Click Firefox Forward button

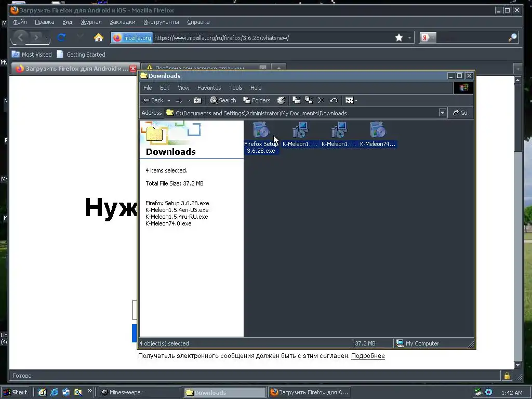coord(37,37)
